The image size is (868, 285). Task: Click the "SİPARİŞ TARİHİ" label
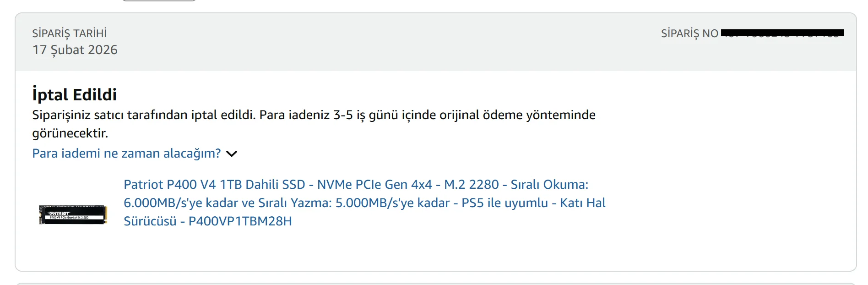tap(69, 33)
